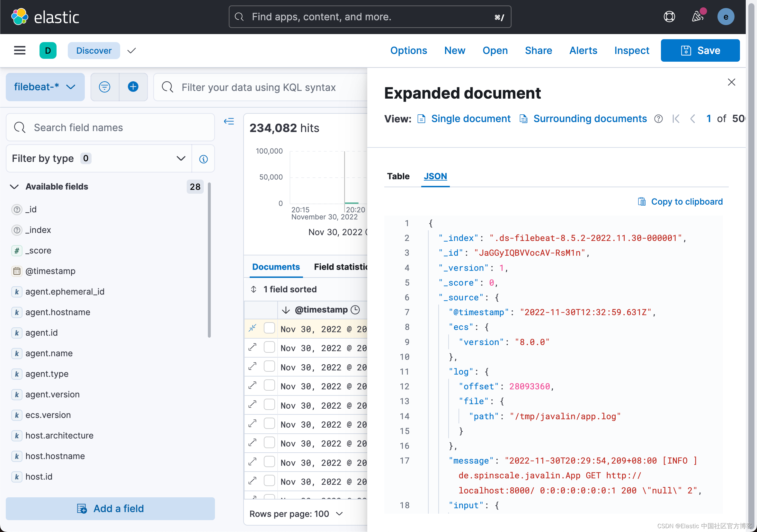Click the saved query filter icon
This screenshot has height=532, width=757.
pos(104,87)
